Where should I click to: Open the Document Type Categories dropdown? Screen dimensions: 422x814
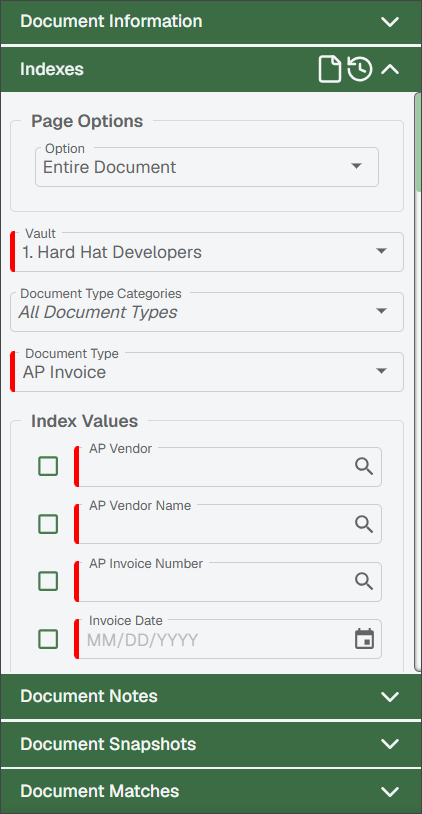207,312
